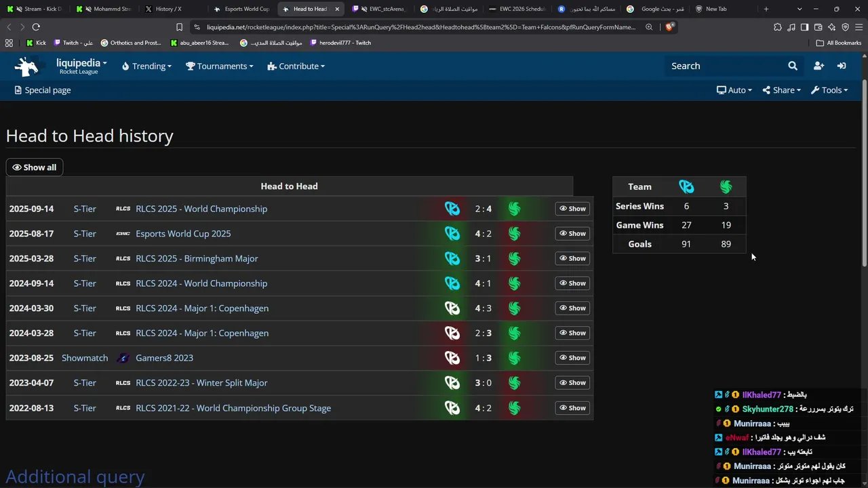
Task: Open the Auto theme dropdown
Action: point(734,90)
